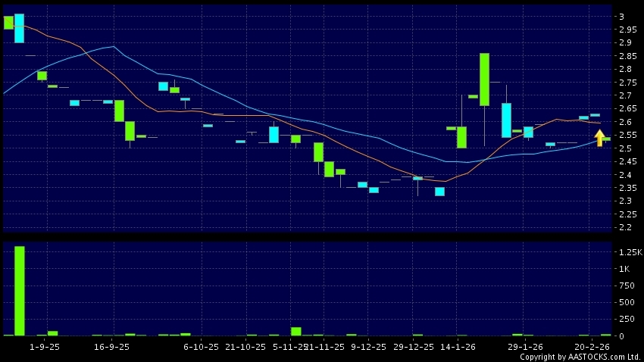Select the tallest green candlestick peaking near 2.85
The height and width of the screenshot is (362, 644).
(x=484, y=79)
